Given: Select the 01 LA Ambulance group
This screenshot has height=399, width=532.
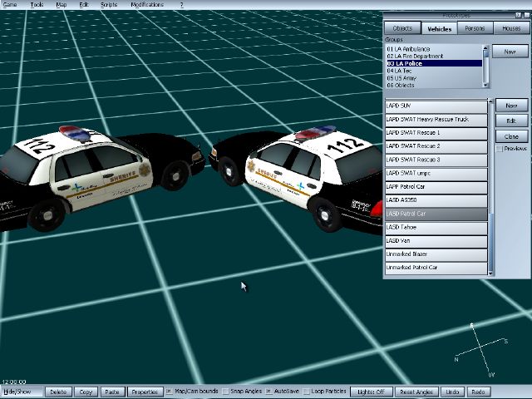Looking at the screenshot, I should (x=434, y=49).
